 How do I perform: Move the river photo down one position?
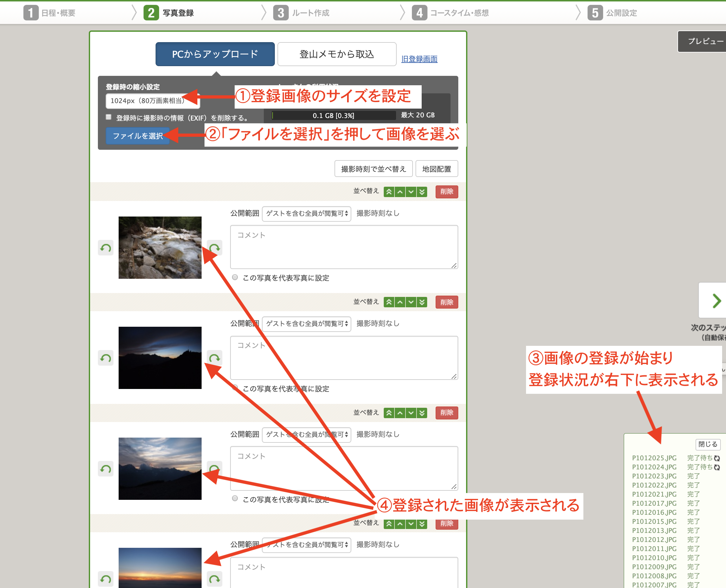411,192
